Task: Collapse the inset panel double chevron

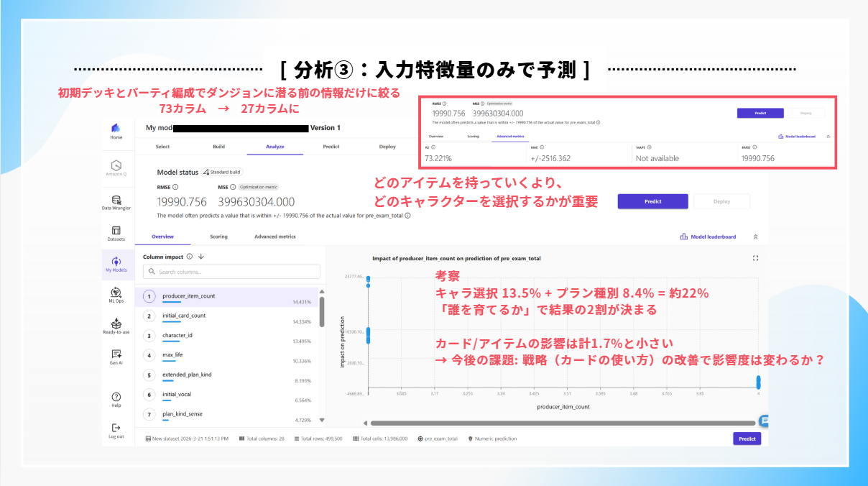Action: pyautogui.click(x=828, y=136)
